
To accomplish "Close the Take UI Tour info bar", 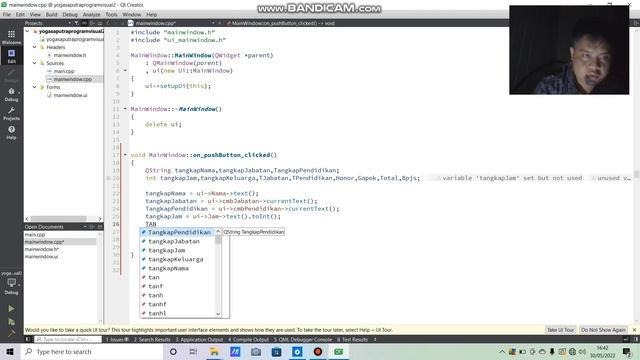I will (634, 330).
